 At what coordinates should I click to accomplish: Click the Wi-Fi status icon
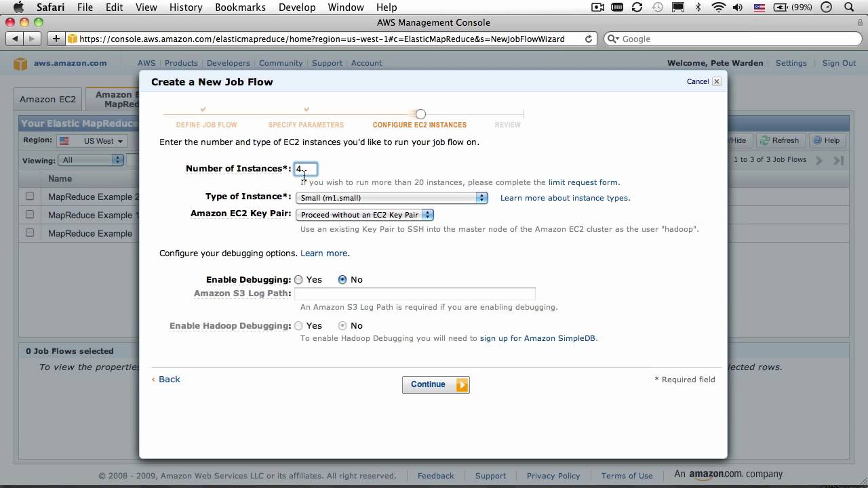tap(718, 7)
